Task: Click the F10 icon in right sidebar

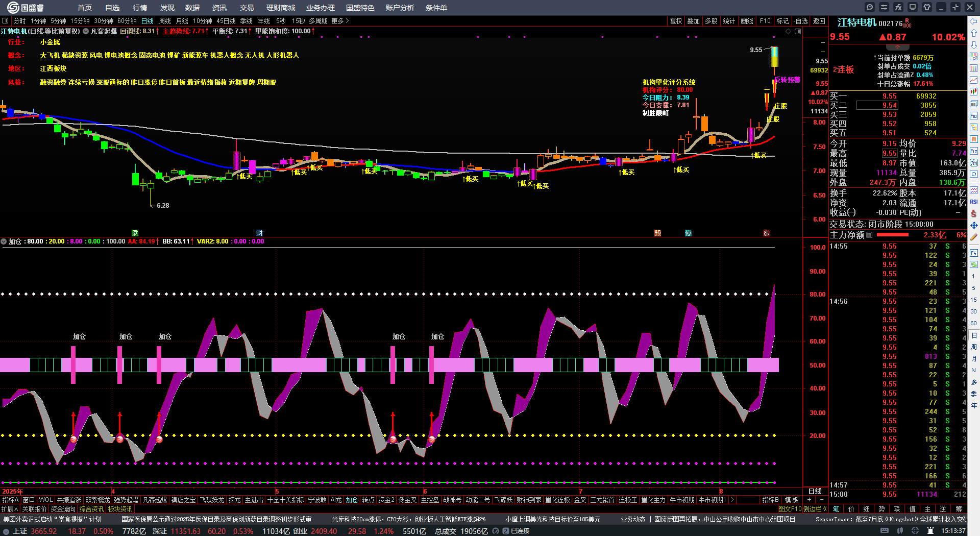Action: pos(974,116)
